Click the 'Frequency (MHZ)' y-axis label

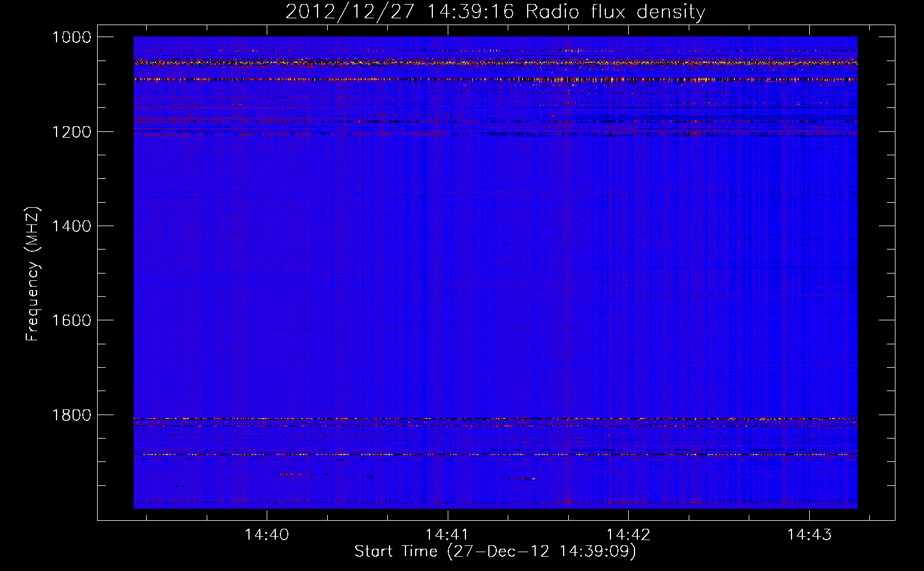[x=33, y=274]
